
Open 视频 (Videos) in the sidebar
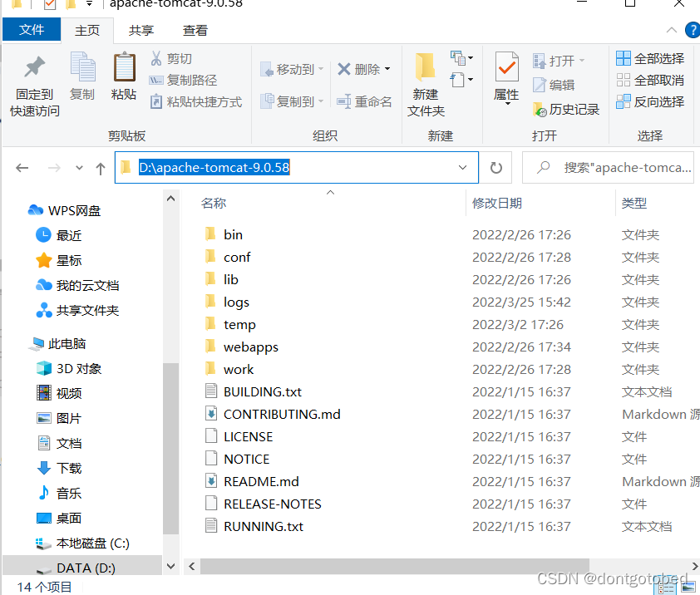click(58, 393)
